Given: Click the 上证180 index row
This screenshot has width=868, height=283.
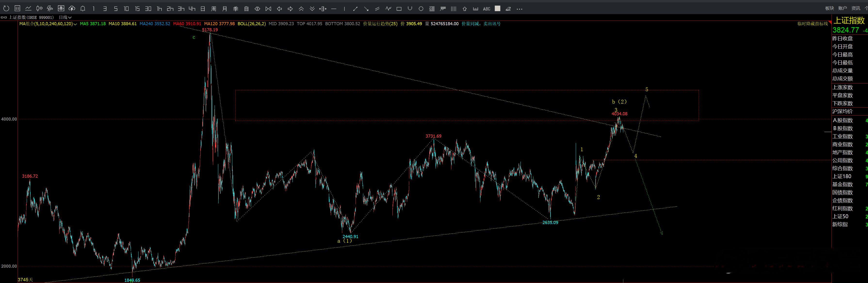Looking at the screenshot, I should [x=841, y=176].
